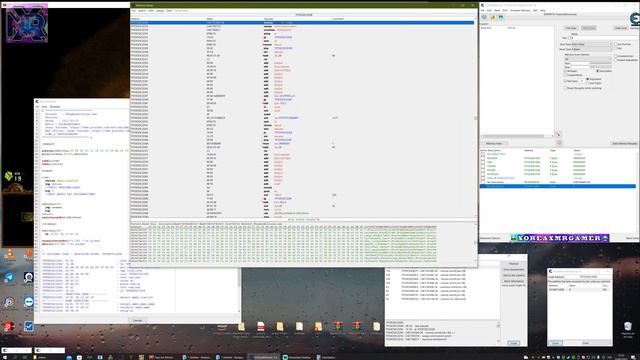Screen dimensions: 640x360
Task: Click the clear address list no-entry icon
Action: [559, 143]
